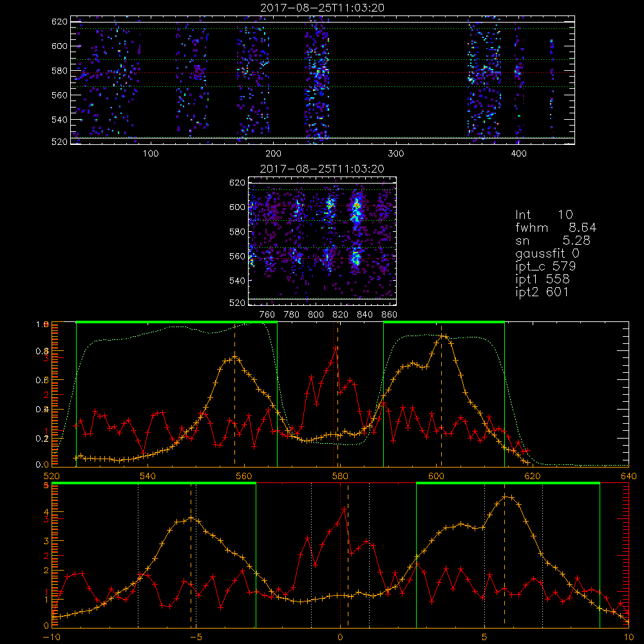
Task: Click x-axis tick -10 on bottom plot
Action: (52, 637)
